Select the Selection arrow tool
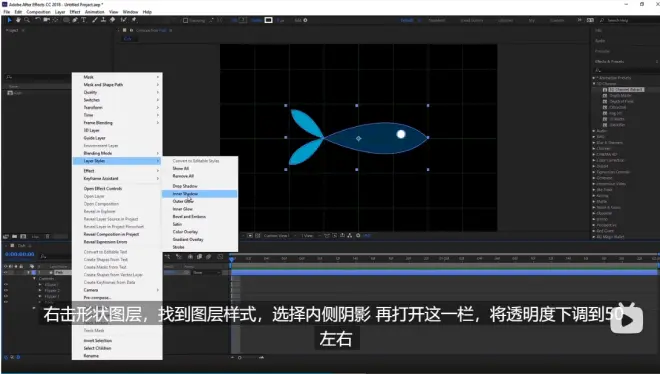660x374 pixels. 9,20
